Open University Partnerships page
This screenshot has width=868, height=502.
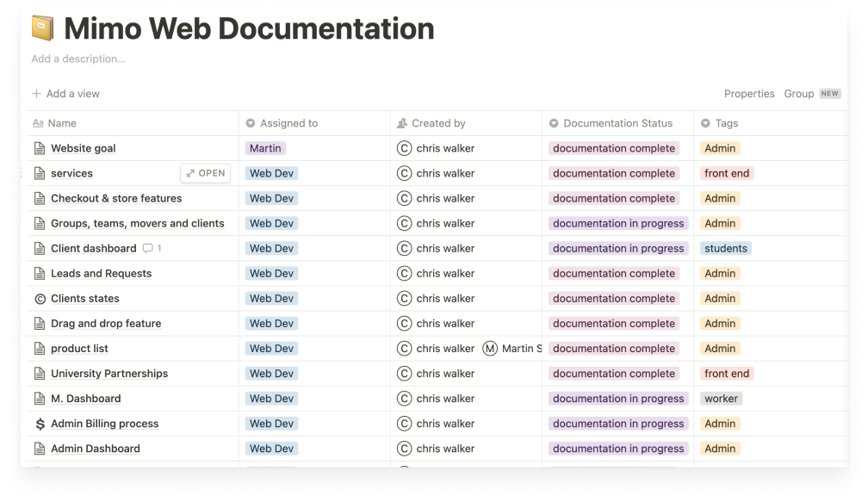tap(109, 374)
